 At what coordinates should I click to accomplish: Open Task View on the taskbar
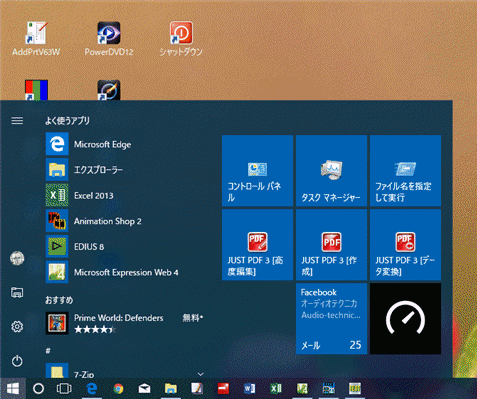point(64,388)
